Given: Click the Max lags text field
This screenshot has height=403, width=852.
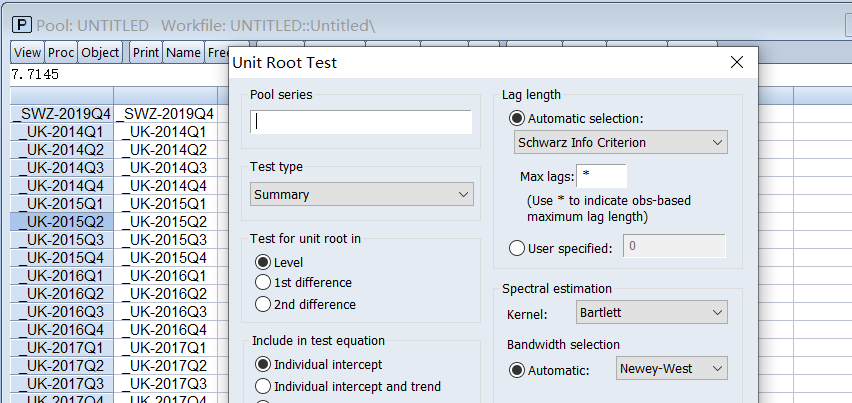Looking at the screenshot, I should point(602,176).
